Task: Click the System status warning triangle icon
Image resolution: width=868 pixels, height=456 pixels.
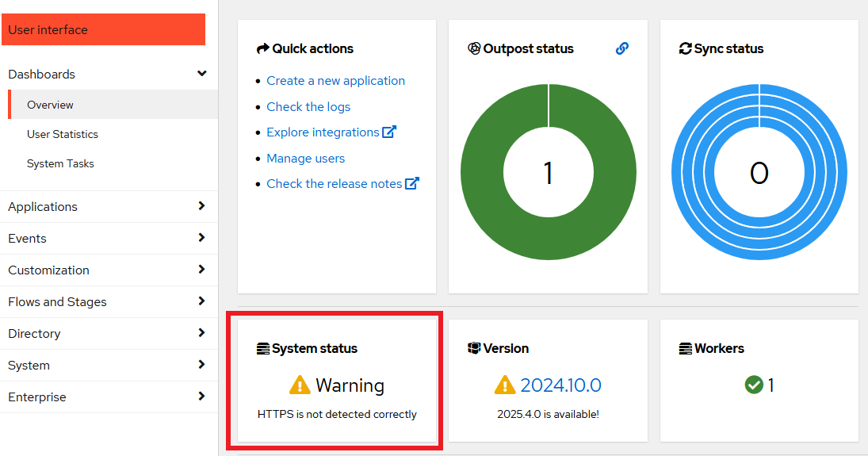Action: click(x=300, y=385)
